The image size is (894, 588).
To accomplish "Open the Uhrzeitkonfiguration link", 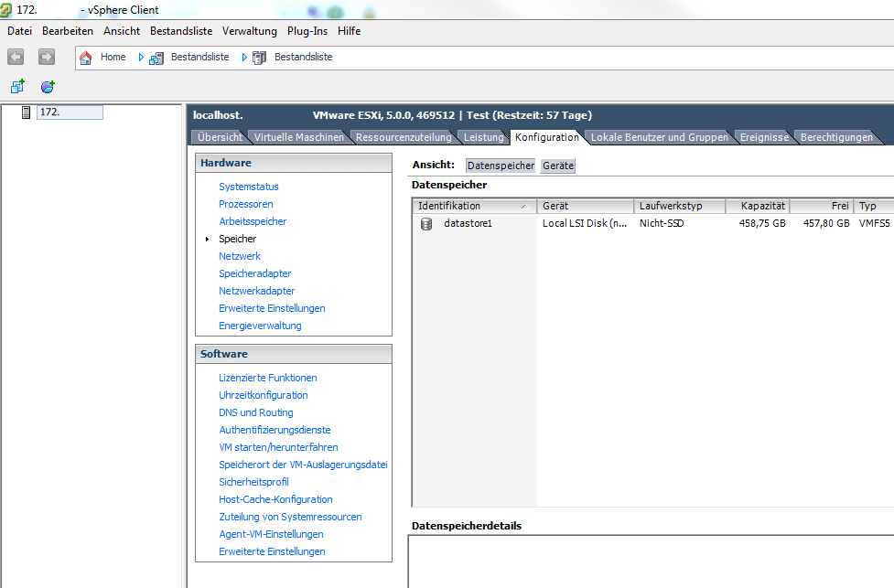I will pos(264,395).
